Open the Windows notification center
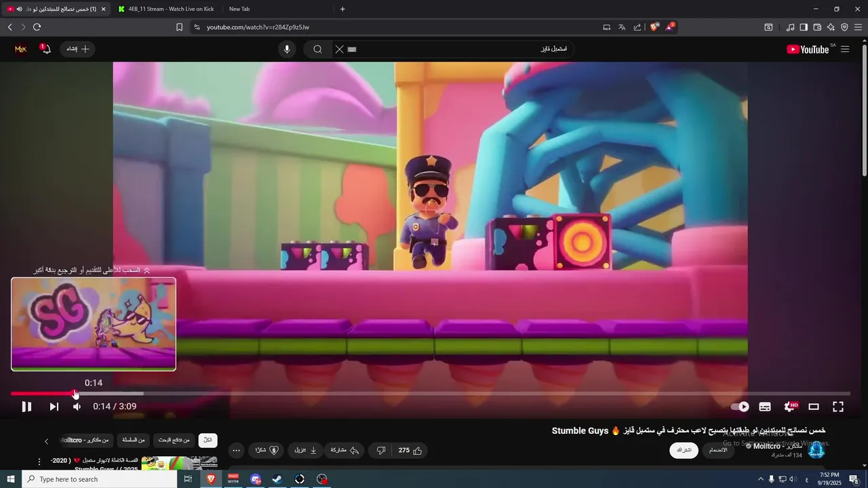The image size is (868, 488). pyautogui.click(x=854, y=479)
